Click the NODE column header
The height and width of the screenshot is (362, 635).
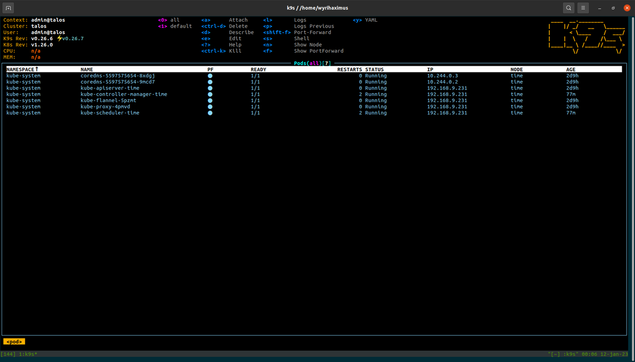point(516,69)
